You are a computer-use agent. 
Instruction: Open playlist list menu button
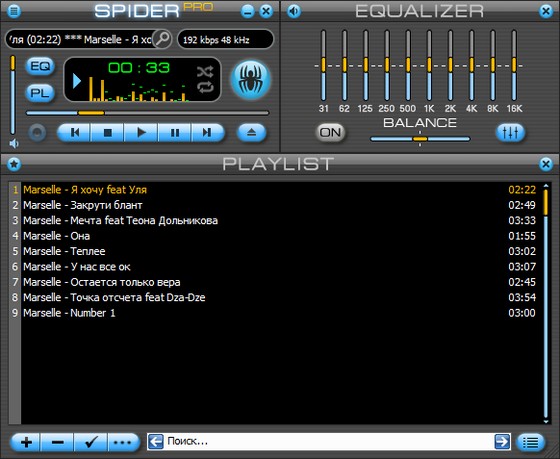tap(531, 443)
